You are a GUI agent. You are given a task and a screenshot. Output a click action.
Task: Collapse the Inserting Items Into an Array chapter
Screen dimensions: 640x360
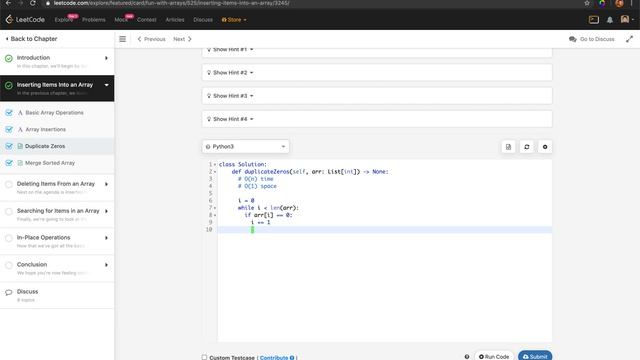click(106, 85)
